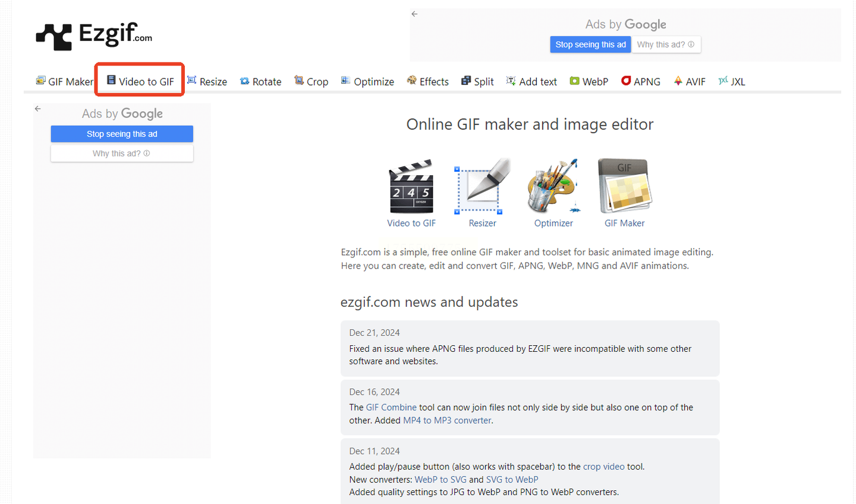Click the Dec 21, 2024 date
This screenshot has width=856, height=504.
point(374,333)
